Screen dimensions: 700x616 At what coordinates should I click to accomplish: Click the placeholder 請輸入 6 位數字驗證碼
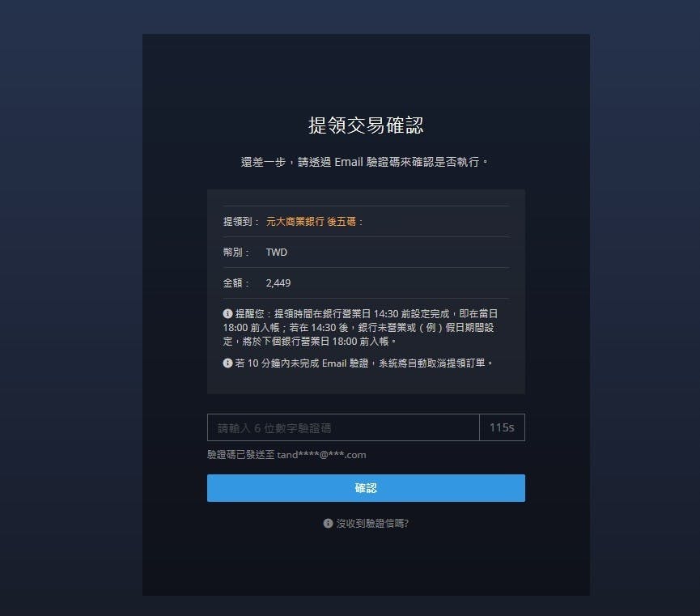[274, 428]
